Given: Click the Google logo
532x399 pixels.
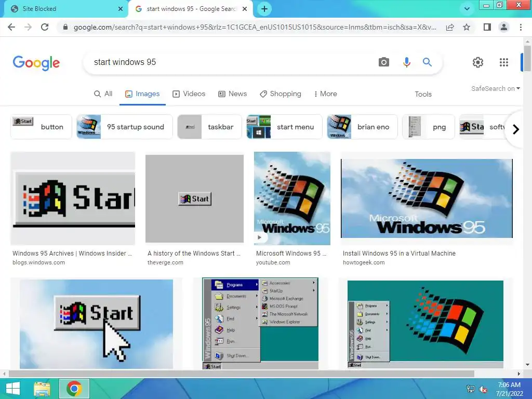Looking at the screenshot, I should pyautogui.click(x=36, y=63).
